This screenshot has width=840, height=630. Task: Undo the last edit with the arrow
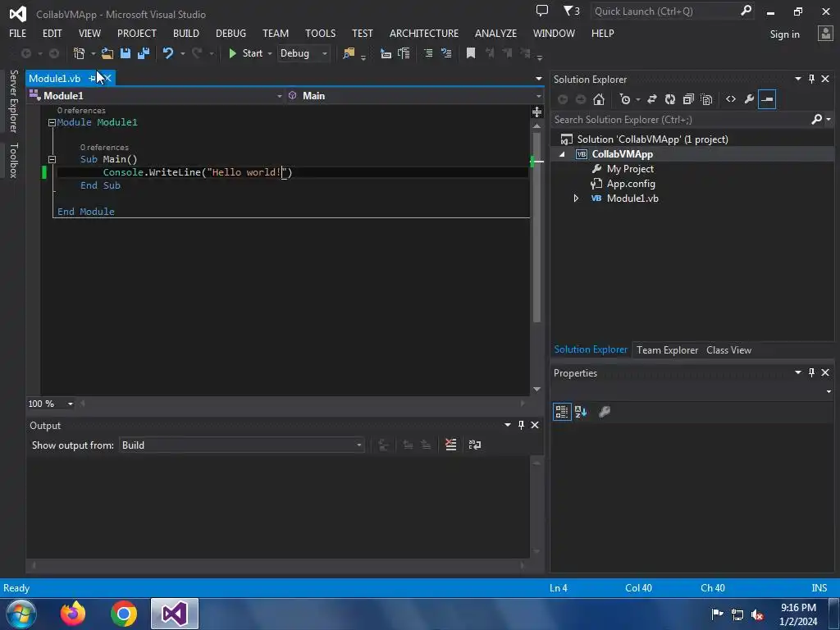(x=168, y=53)
